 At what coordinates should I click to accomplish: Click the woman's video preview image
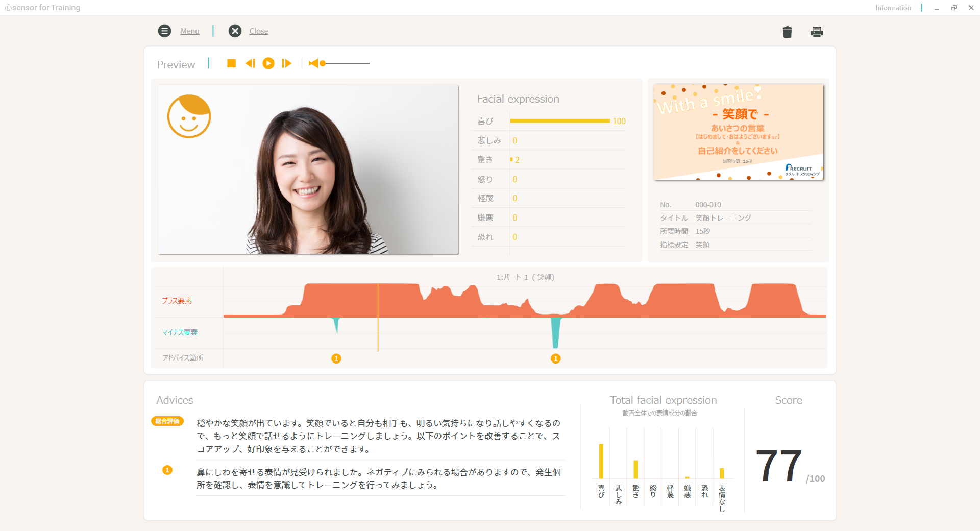pos(308,170)
